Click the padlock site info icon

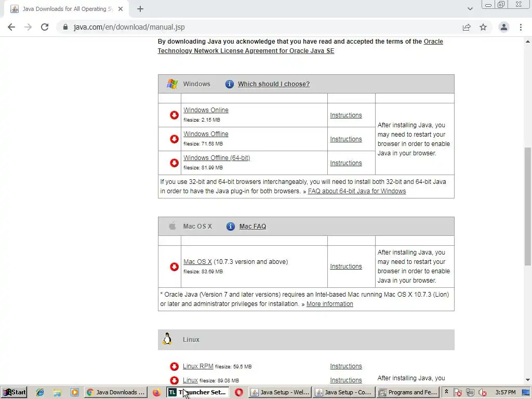coord(65,27)
